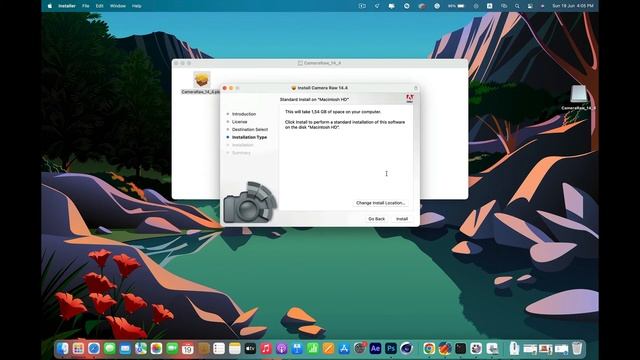Click the Install button
The image size is (640, 360).
(402, 219)
